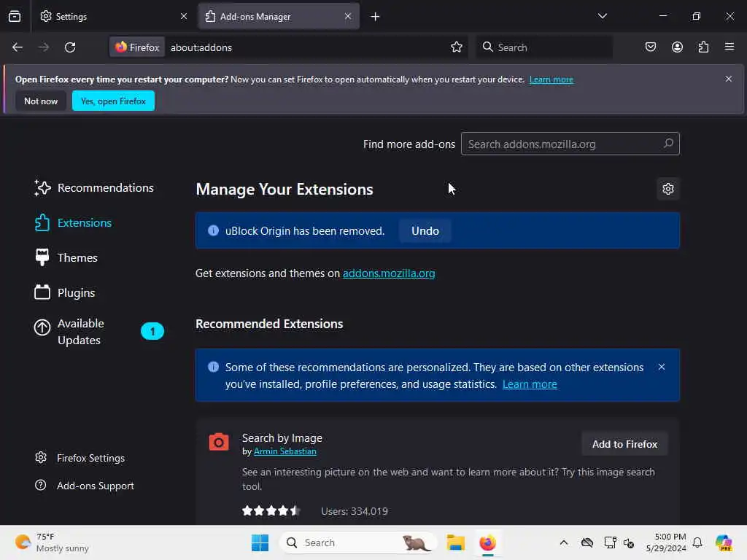The width and height of the screenshot is (747, 560).
Task: Open Save to Pocket icon
Action: [651, 47]
